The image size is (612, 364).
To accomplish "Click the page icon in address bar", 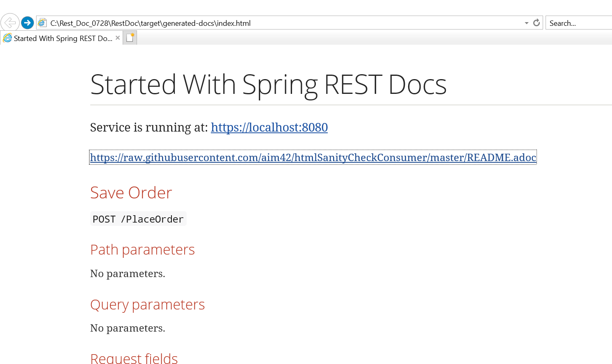I will coord(42,23).
